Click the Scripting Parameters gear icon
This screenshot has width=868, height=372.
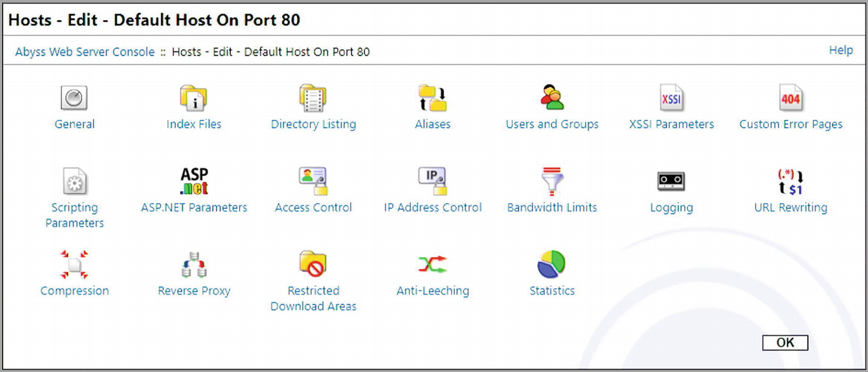74,181
